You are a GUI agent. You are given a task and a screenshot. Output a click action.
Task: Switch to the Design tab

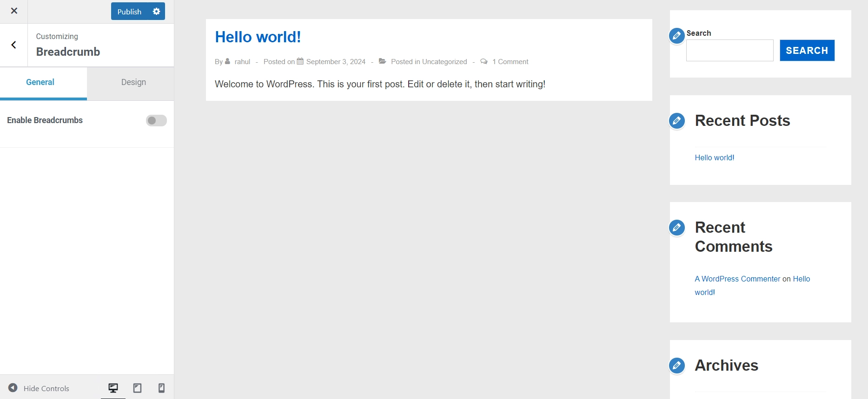tap(133, 83)
